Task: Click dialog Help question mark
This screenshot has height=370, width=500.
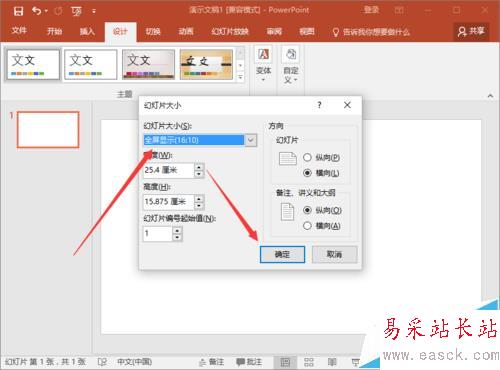Action: pos(319,105)
